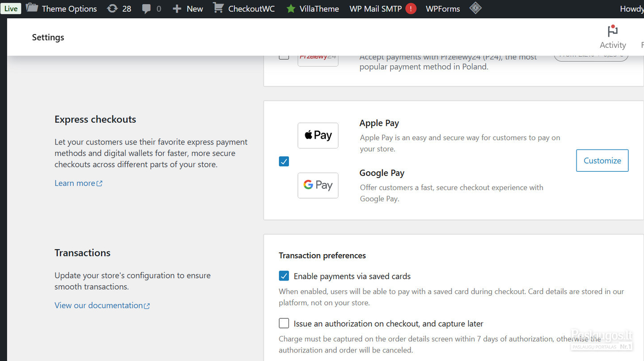Open the Activity flag icon
This screenshot has width=644, height=361.
coord(613,31)
